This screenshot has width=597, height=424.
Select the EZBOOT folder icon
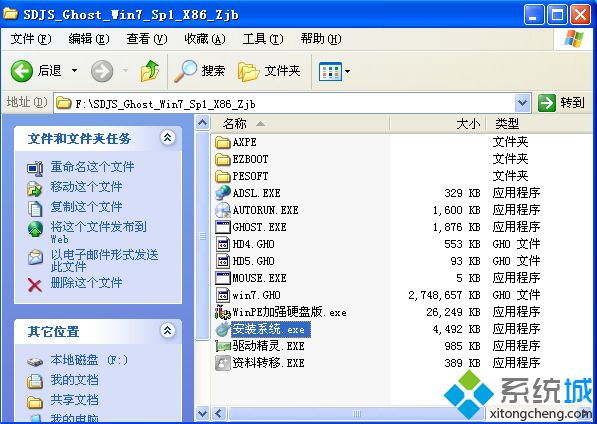click(x=222, y=159)
